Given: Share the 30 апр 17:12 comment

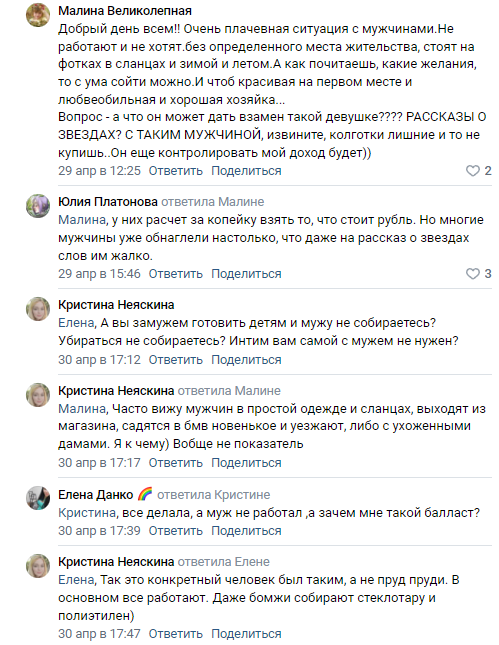Looking at the screenshot, I should [x=246, y=360].
